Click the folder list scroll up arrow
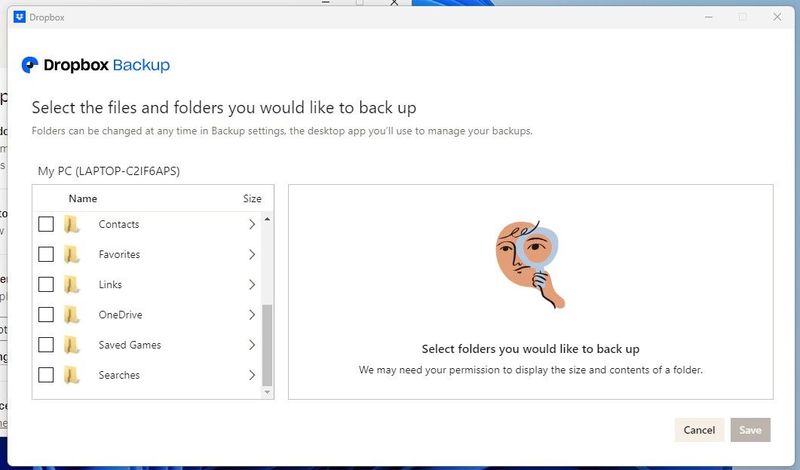800x470 pixels. [x=267, y=219]
